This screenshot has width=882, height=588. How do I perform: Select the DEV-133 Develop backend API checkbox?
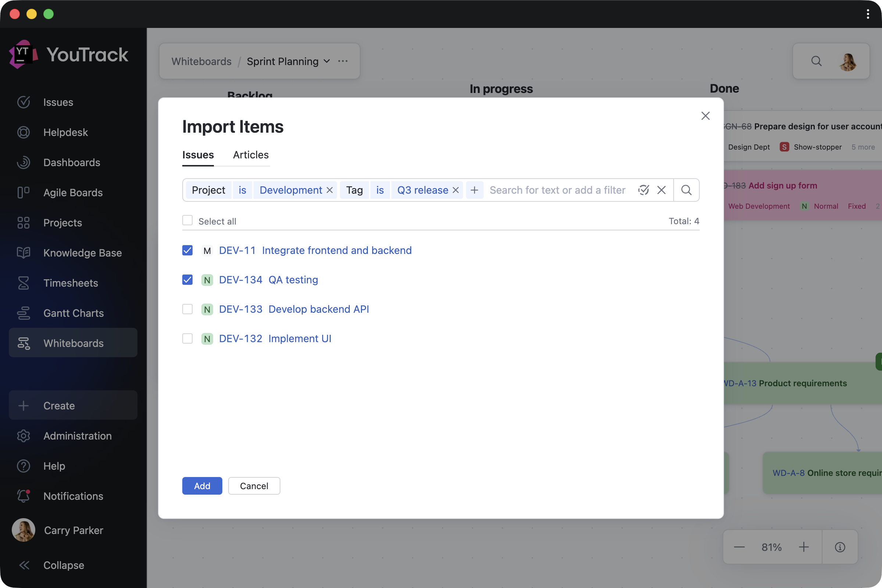point(187,309)
